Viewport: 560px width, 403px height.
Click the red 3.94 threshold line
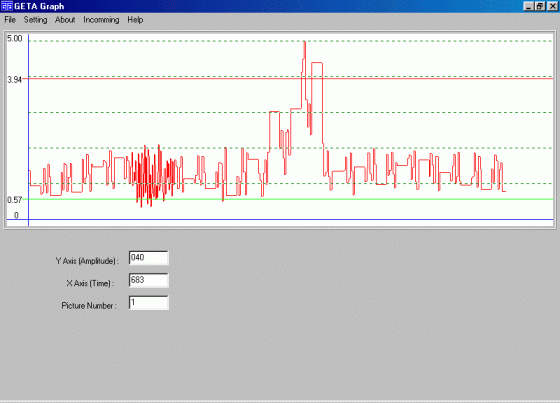(429, 78)
